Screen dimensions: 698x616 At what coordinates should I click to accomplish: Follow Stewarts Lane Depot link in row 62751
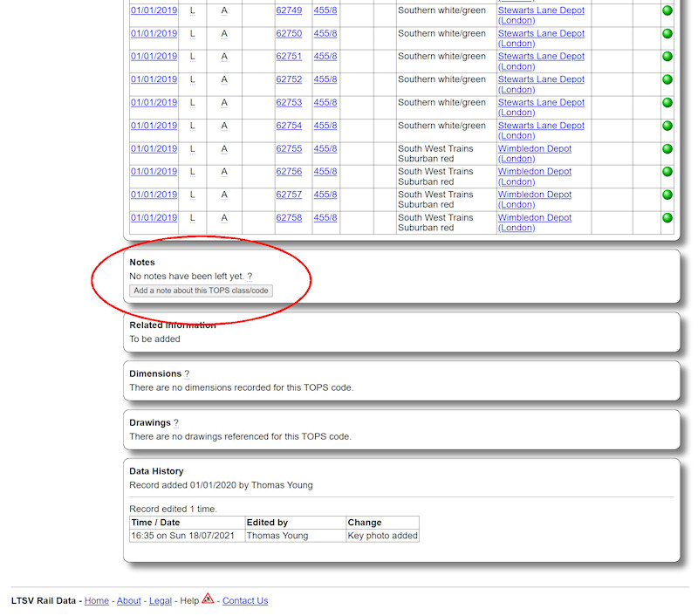point(541,56)
